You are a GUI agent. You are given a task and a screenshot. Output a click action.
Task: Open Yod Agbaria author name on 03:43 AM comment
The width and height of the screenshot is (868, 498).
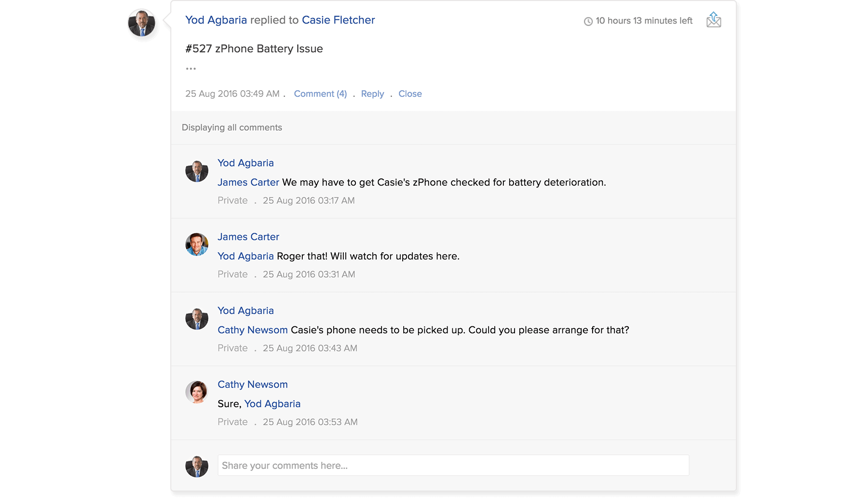[x=245, y=310]
